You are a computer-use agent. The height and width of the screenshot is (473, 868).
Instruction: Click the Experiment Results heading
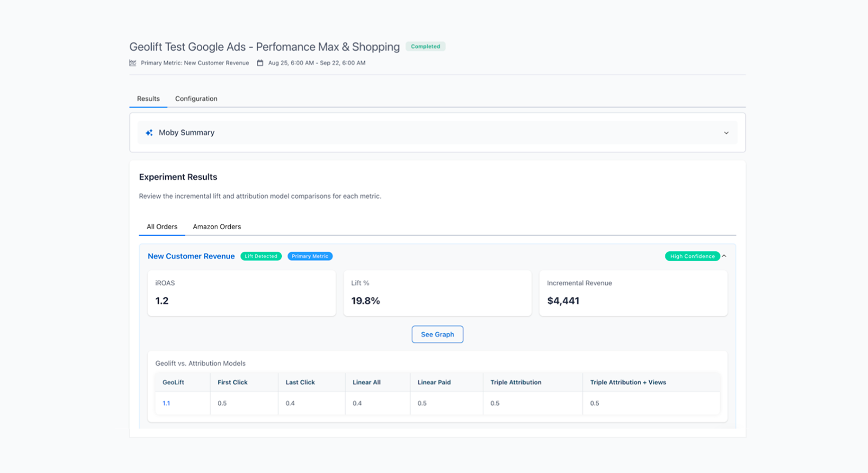[x=178, y=177]
